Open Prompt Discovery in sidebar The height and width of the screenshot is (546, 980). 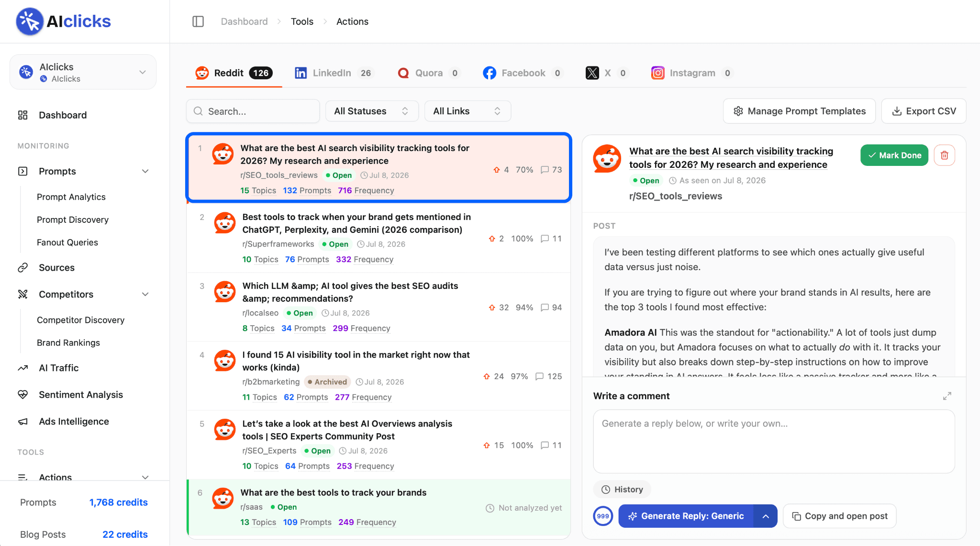72,220
